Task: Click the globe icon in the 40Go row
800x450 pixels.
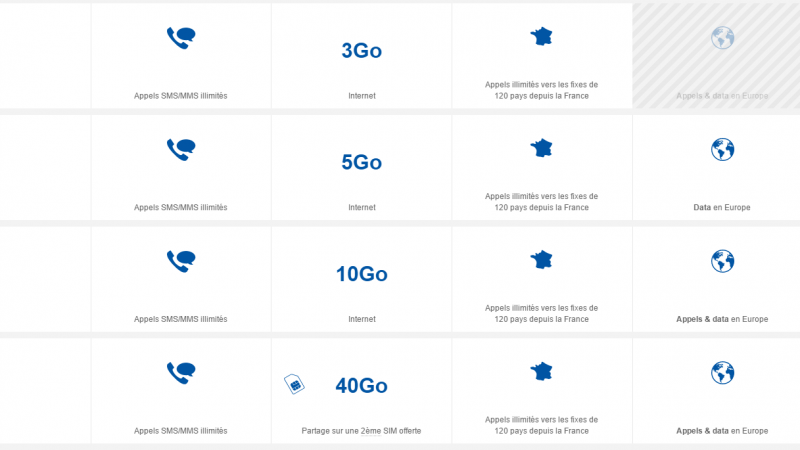Action: pos(722,373)
